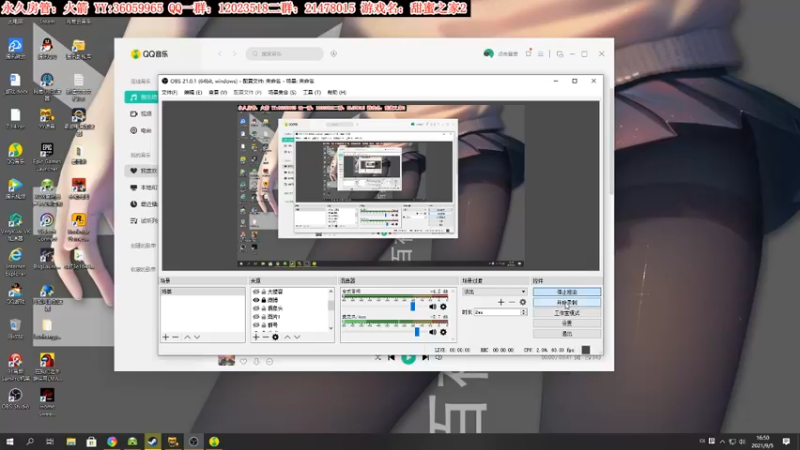
Task: Open QQ音乐 skin icon with the red dot
Action: (x=529, y=53)
